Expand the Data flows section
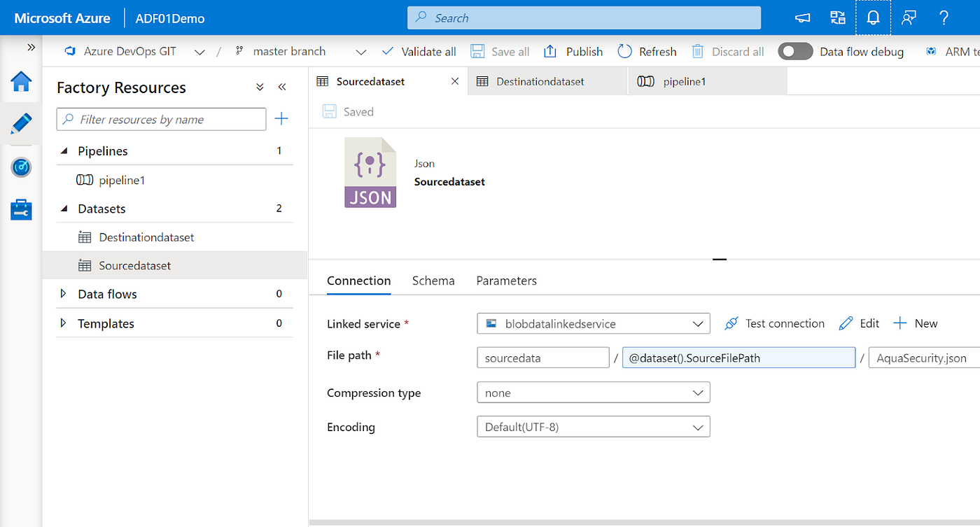Viewport: 980px width, 527px height. tap(64, 294)
